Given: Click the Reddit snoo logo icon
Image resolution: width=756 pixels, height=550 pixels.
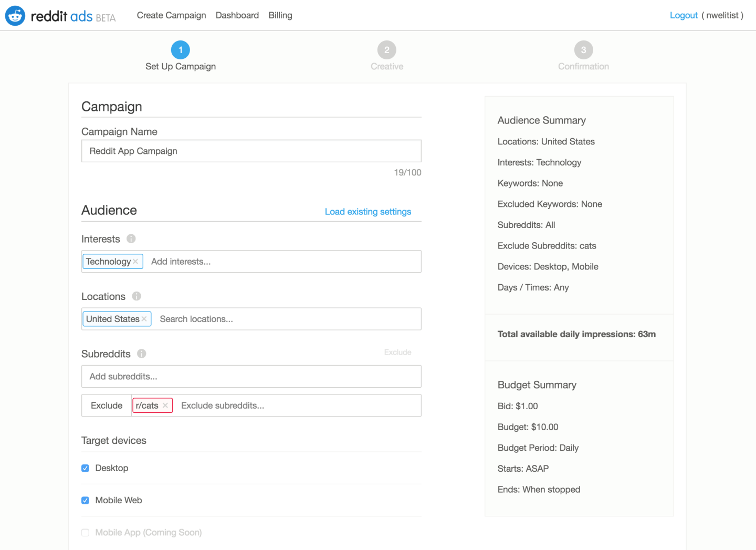Looking at the screenshot, I should click(15, 16).
